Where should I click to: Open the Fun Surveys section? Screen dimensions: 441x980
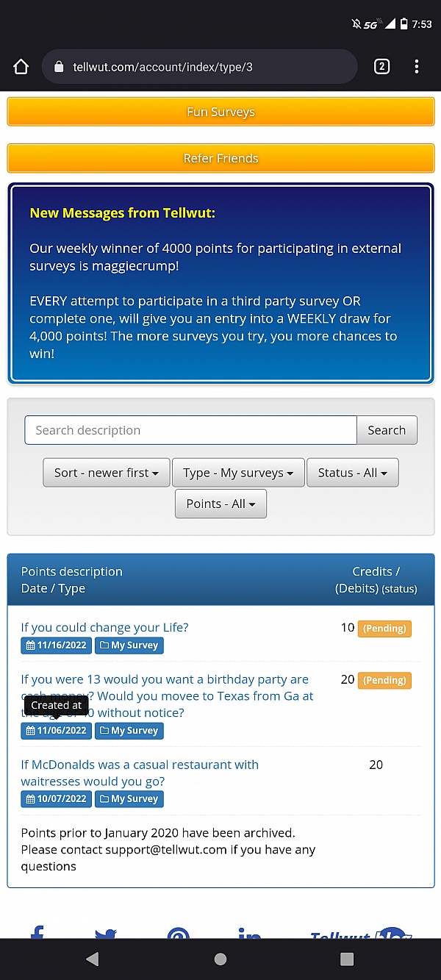click(x=220, y=112)
